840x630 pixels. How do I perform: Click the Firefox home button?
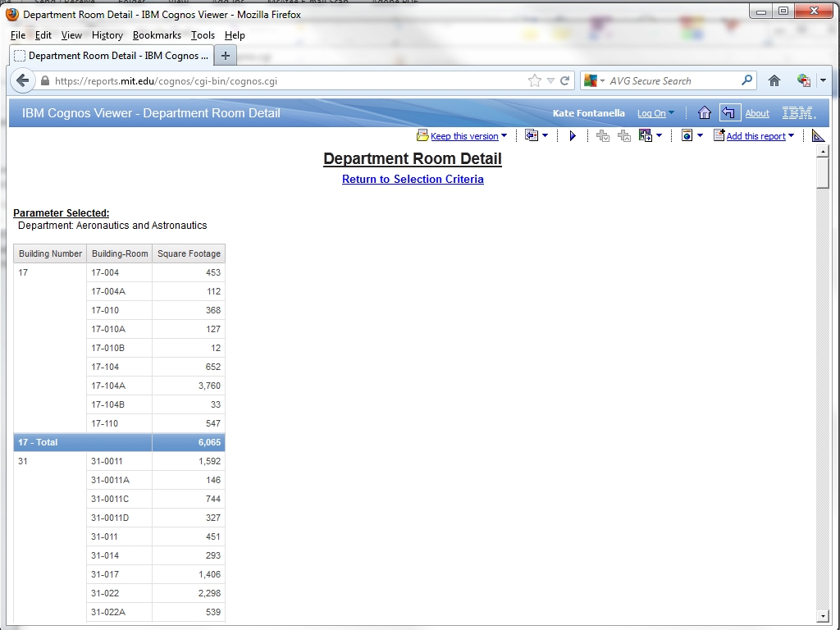coord(774,80)
